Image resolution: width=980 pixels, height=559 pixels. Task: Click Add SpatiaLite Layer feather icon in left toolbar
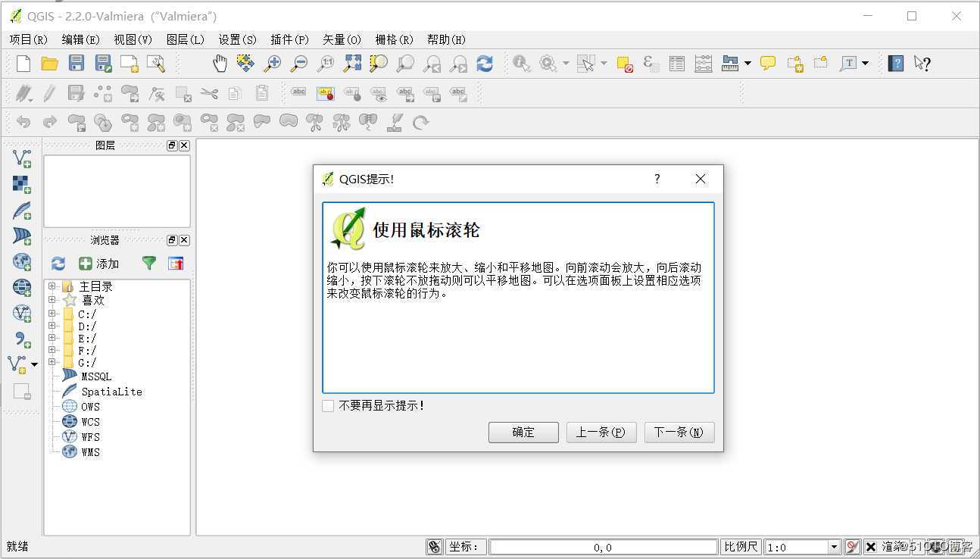pyautogui.click(x=22, y=210)
